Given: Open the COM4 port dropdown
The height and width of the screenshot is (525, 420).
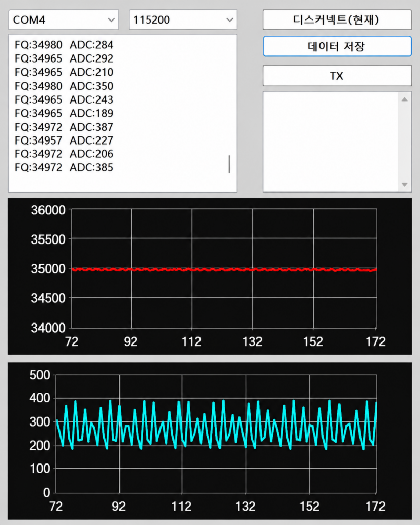Looking at the screenshot, I should tap(63, 20).
